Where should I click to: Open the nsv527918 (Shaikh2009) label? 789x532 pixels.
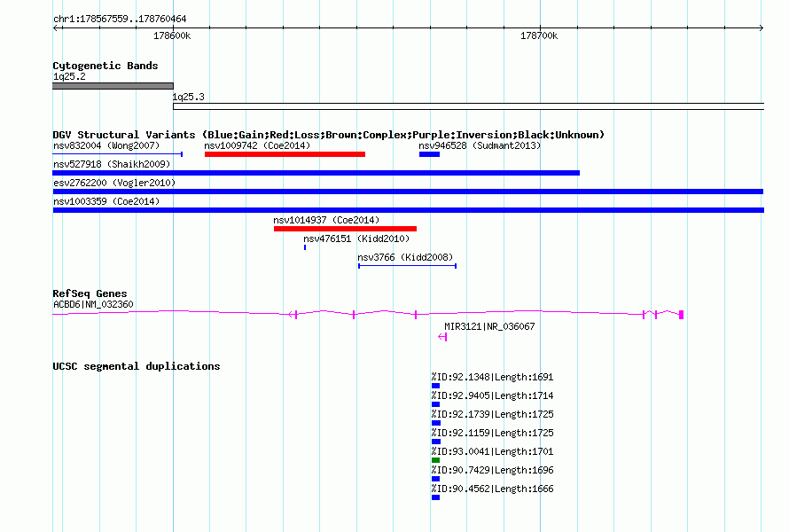coord(112,164)
